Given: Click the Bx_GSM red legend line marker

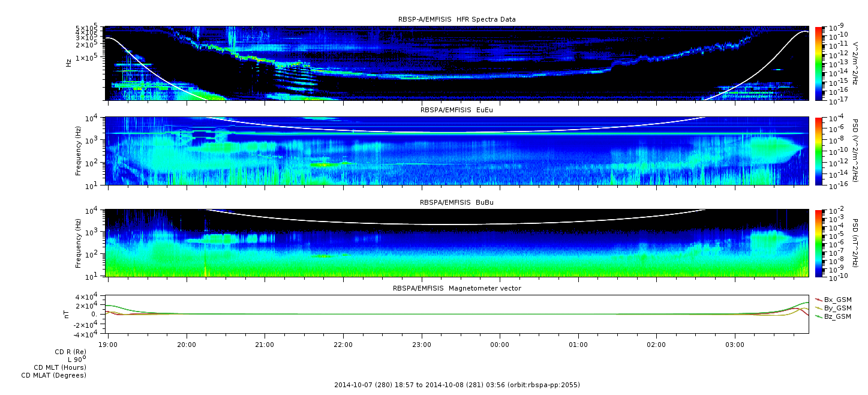Looking at the screenshot, I should [x=818, y=299].
